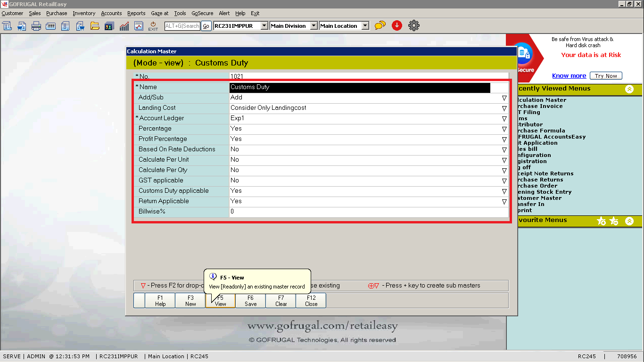644x362 pixels.
Task: Collapse Favourite Menus with chevron icon
Action: click(629, 221)
